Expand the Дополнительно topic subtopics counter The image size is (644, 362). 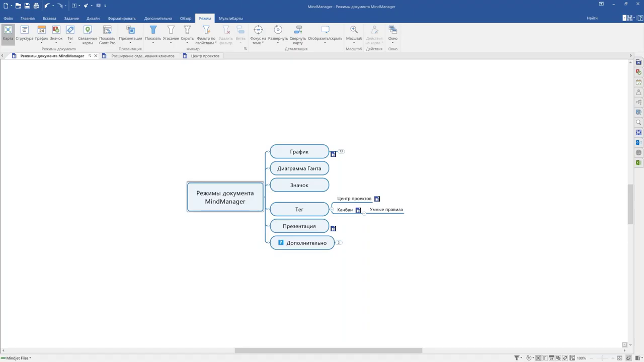click(x=339, y=242)
